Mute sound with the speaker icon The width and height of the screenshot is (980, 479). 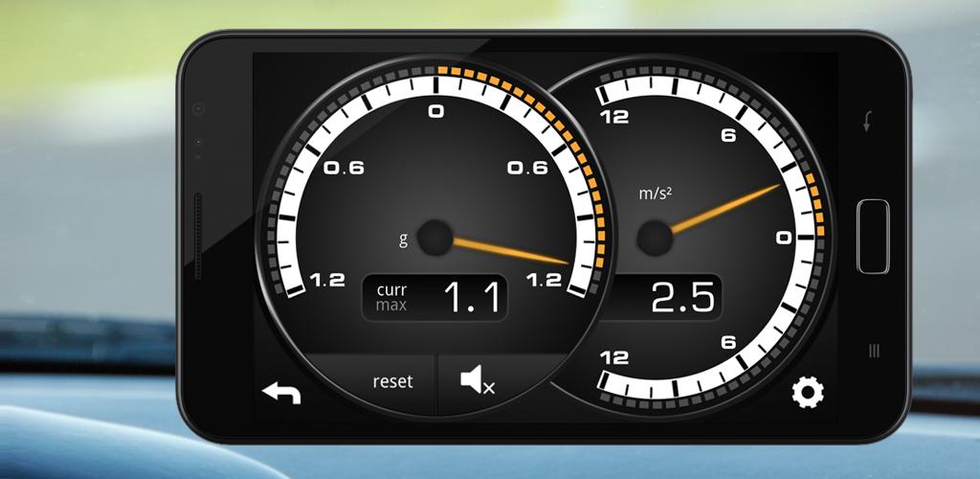478,380
